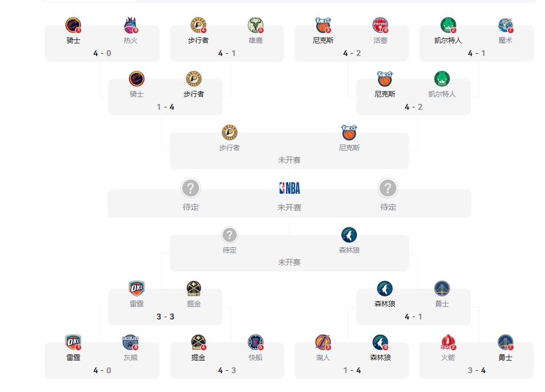Click the Clippers (快船) team logo
545x392 pixels.
click(x=256, y=343)
